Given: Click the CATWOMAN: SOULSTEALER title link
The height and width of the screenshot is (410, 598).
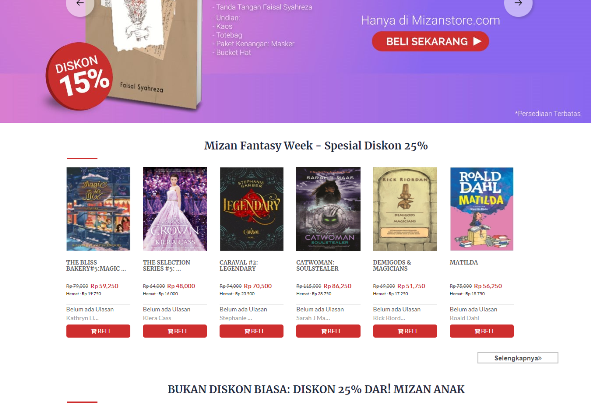Looking at the screenshot, I should coord(317,265).
